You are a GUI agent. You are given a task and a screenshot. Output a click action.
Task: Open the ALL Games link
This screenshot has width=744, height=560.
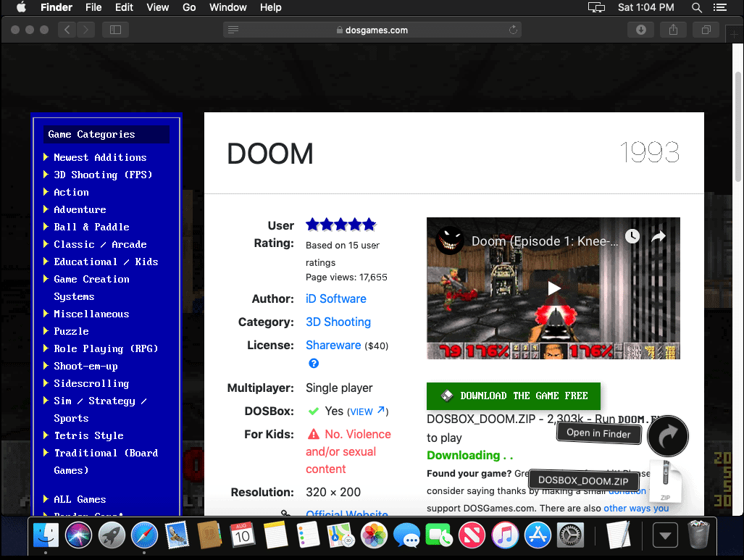tap(79, 499)
